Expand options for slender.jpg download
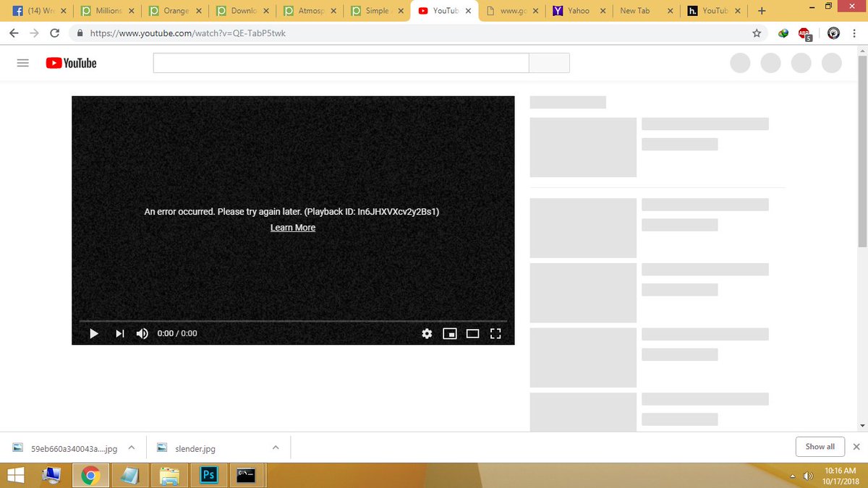868x488 pixels. click(x=276, y=448)
